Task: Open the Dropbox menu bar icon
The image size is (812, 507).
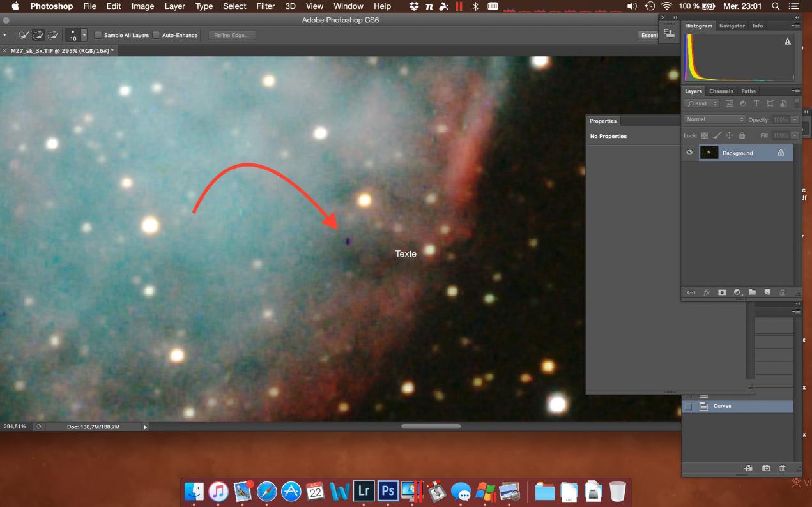Action: [x=414, y=6]
